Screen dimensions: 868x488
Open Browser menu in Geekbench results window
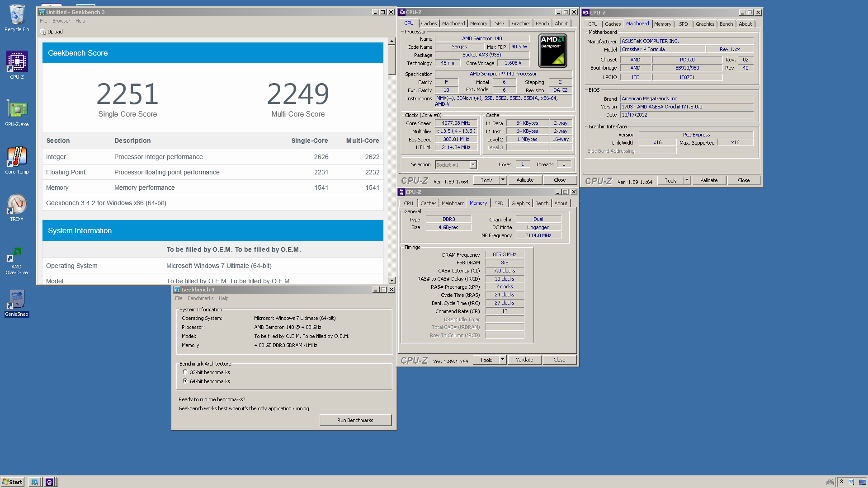[x=61, y=21]
